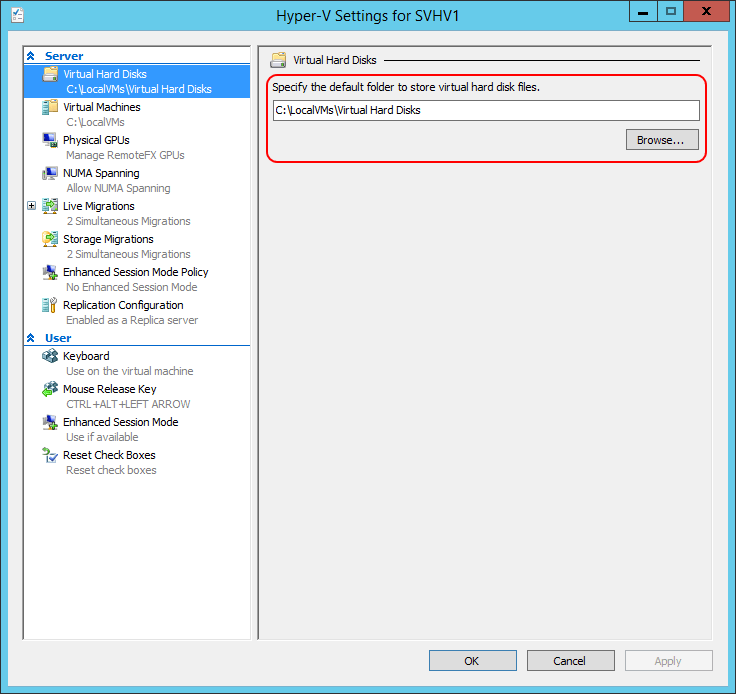736x694 pixels.
Task: Select the Keyboard user setting
Action: [x=86, y=356]
